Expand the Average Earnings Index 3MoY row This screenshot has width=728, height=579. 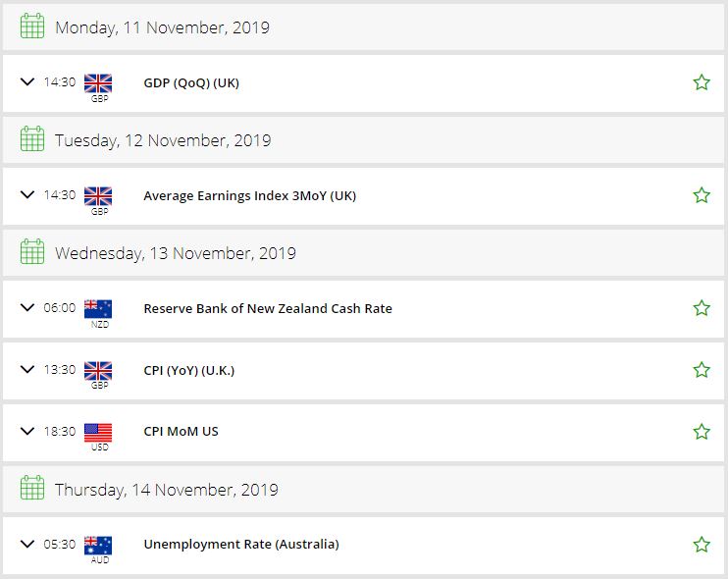[27, 194]
